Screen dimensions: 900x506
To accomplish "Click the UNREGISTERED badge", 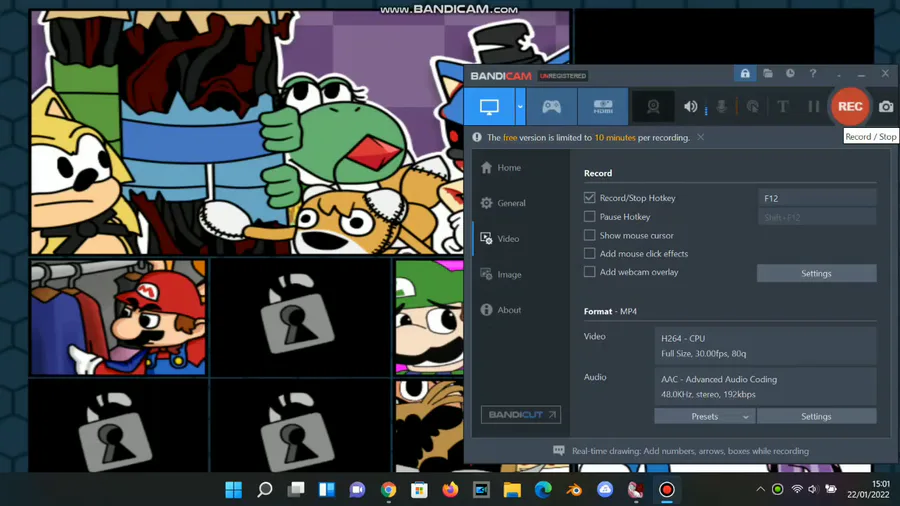I will point(562,76).
